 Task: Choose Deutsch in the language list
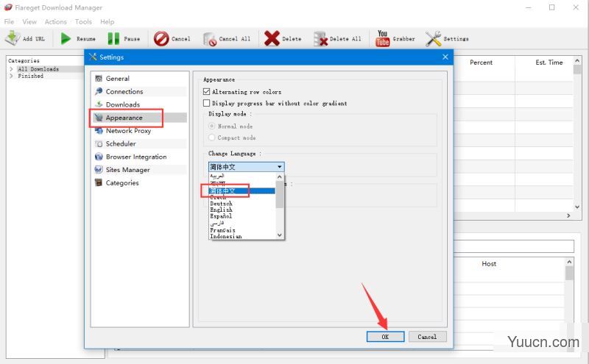222,204
